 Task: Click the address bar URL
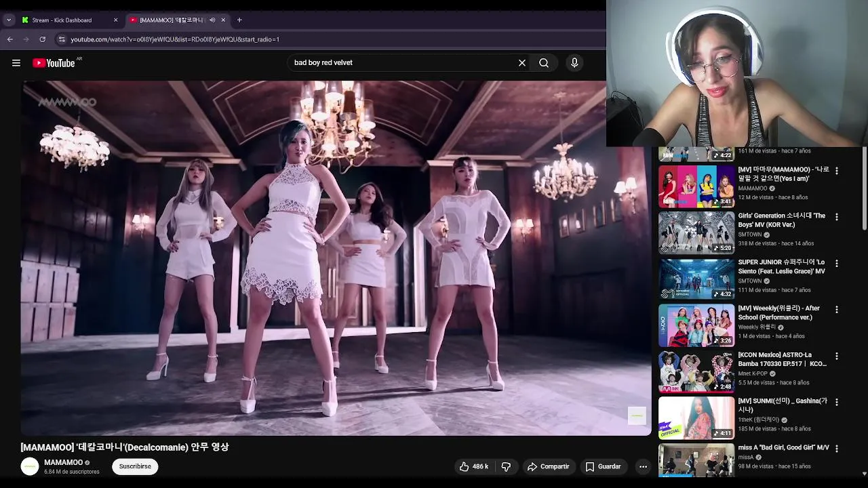[x=175, y=39]
